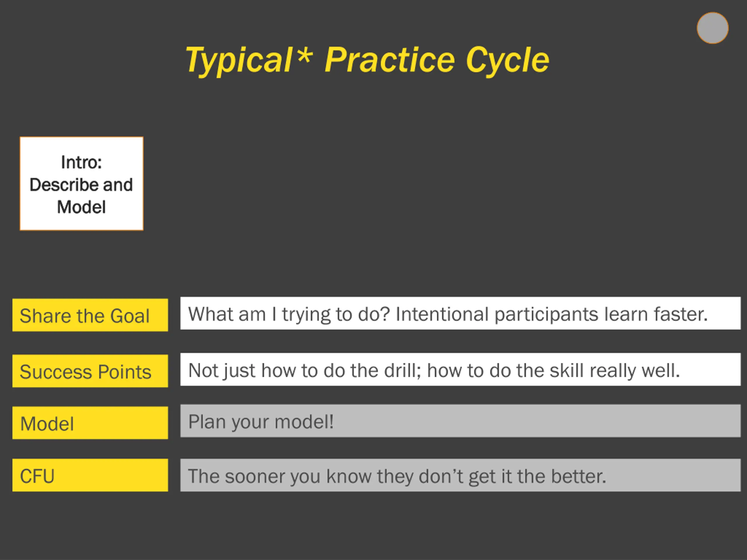Click the white "Intro: Describe and Model" box
This screenshot has width=747, height=560.
click(x=81, y=184)
